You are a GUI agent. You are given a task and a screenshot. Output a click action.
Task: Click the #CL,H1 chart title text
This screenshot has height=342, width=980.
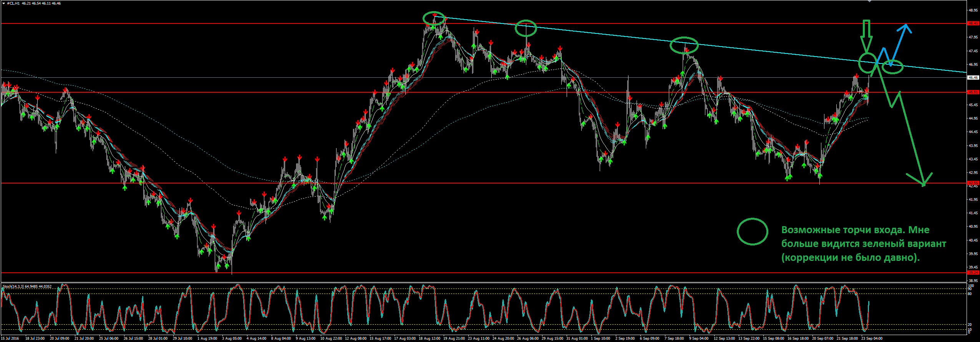click(x=12, y=3)
